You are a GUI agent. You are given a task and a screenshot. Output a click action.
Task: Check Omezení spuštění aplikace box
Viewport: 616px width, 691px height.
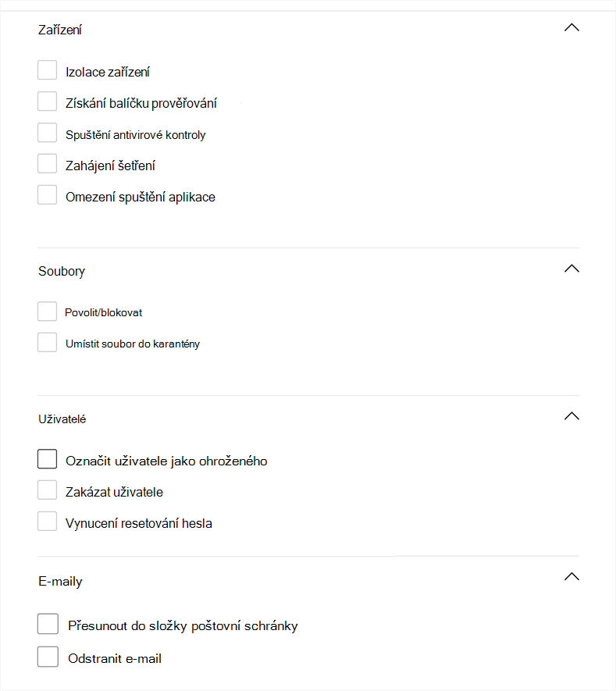pyautogui.click(x=48, y=195)
